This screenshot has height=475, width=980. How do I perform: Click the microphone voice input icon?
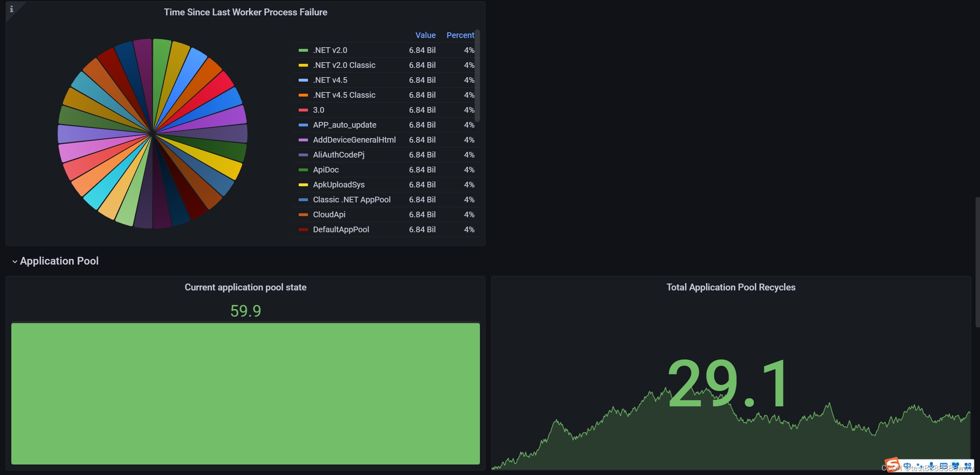click(x=931, y=466)
